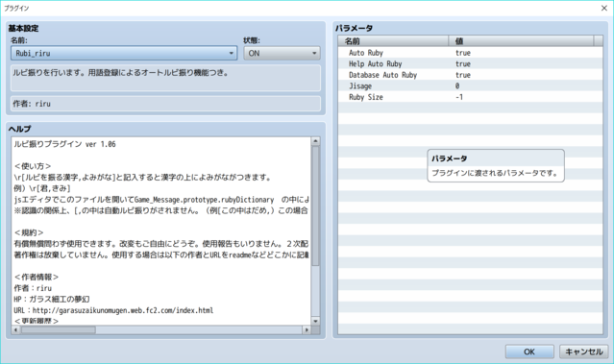Viewport: 614px width, 364px height.
Task: Click the ＜作者情報＞ heading in help
Action: point(37,277)
